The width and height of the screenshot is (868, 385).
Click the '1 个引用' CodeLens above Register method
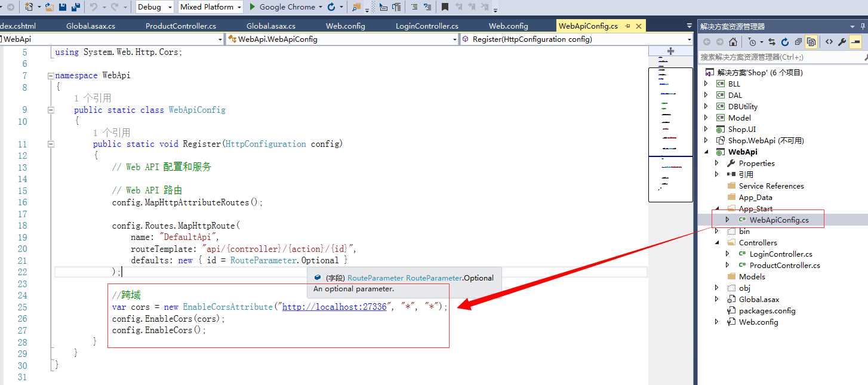point(112,133)
